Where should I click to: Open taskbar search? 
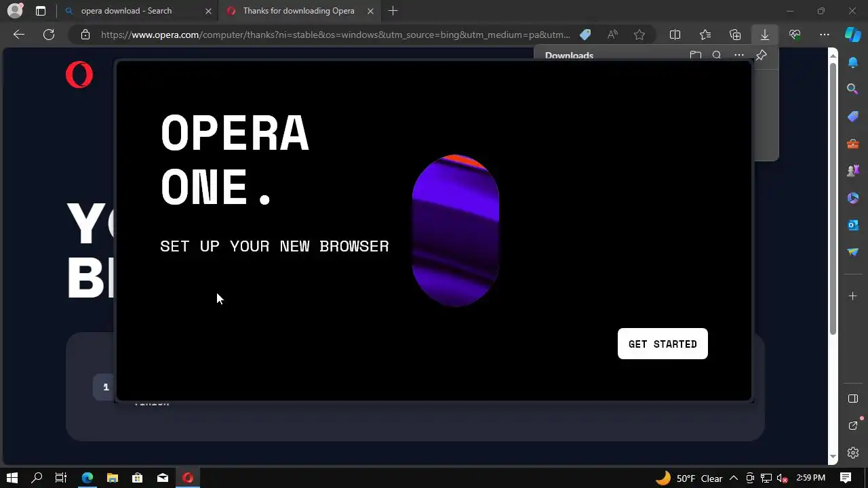pyautogui.click(x=37, y=478)
